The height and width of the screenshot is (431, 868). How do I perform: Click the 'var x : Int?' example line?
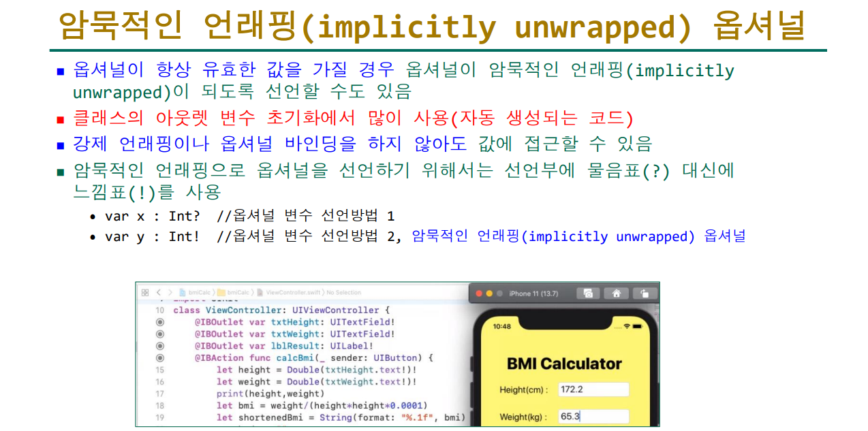249,216
